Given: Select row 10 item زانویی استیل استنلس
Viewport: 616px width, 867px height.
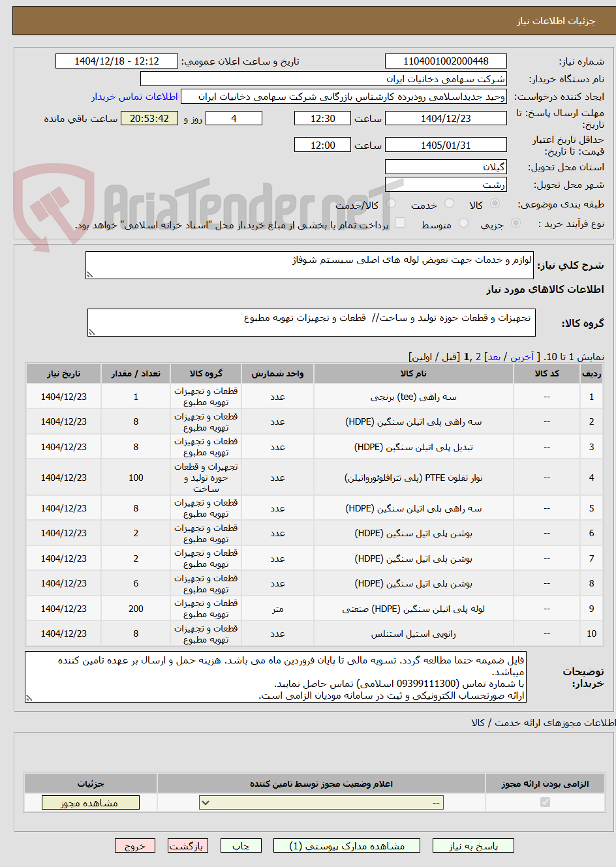Looking at the screenshot, I should pos(413,633).
